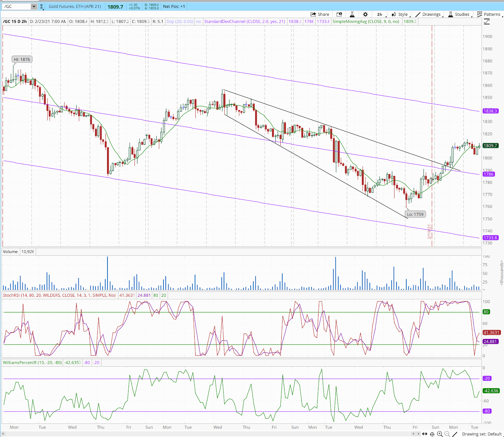Click Net Pos: +1 label
Viewport: 504px width, 437px height.
[174, 6]
